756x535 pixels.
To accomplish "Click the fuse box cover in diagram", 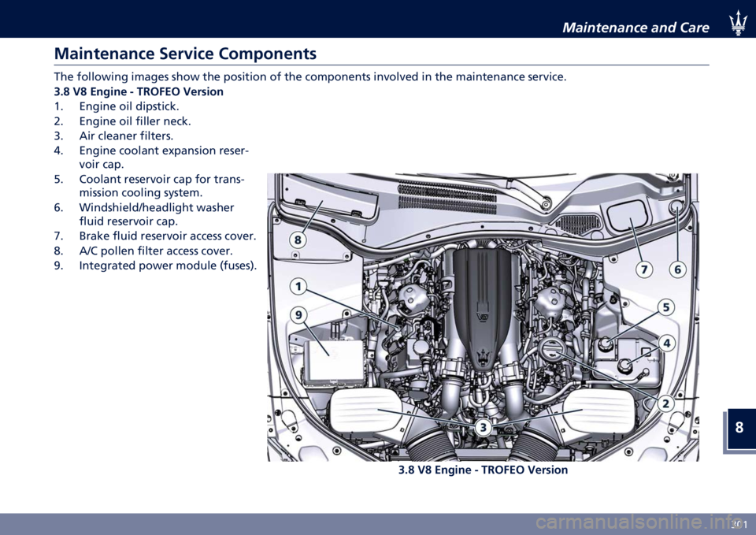I will [x=333, y=361].
